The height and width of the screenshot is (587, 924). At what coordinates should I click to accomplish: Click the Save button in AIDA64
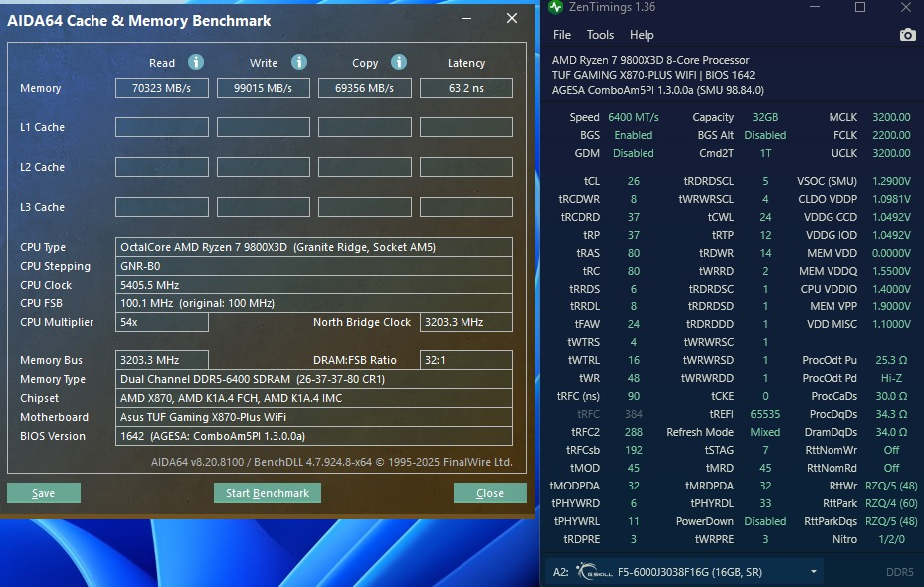pyautogui.click(x=44, y=493)
